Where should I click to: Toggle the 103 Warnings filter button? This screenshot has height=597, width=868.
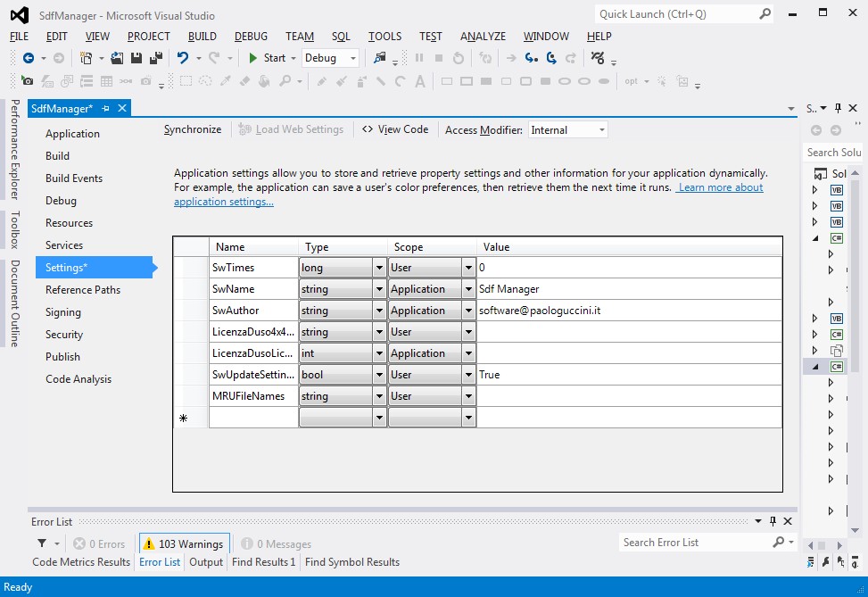click(185, 543)
